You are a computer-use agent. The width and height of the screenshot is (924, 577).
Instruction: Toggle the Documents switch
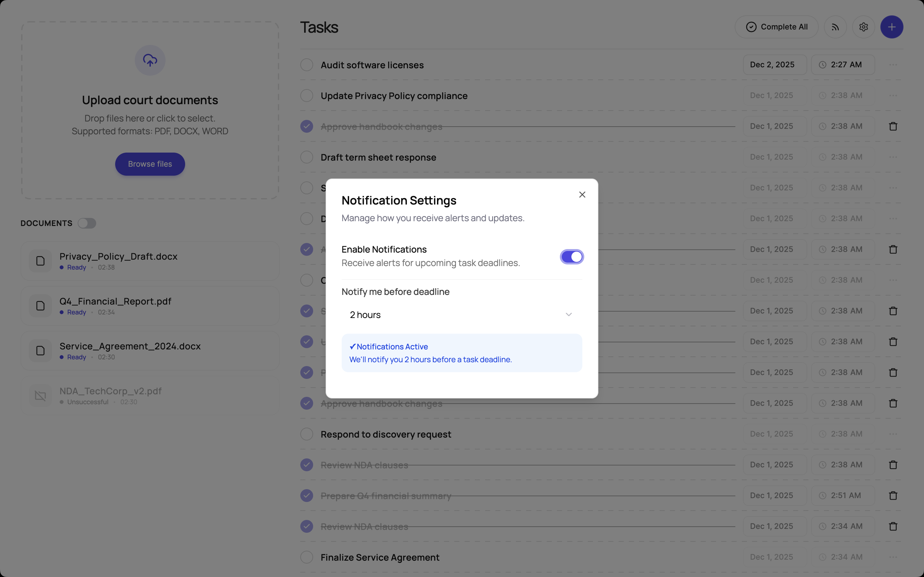click(x=87, y=223)
